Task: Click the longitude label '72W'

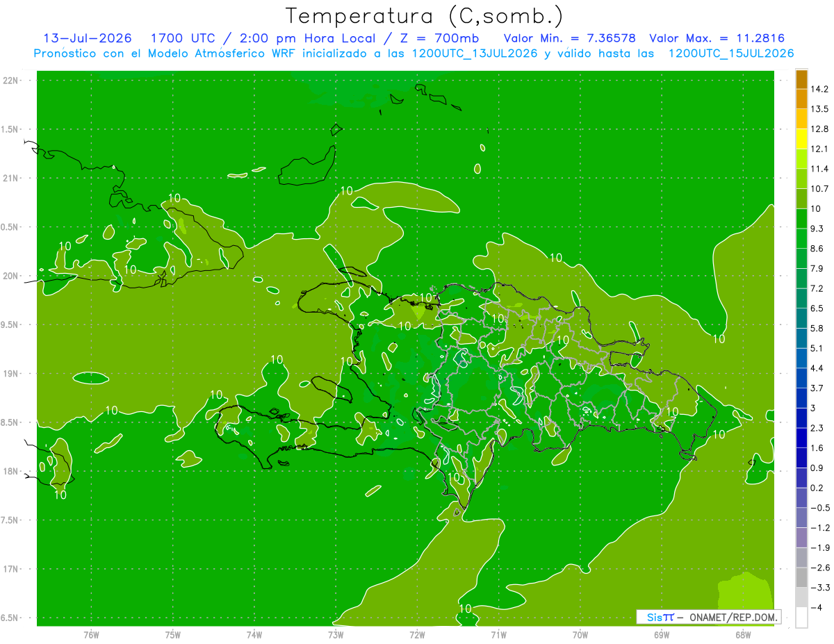Action: 417,635
